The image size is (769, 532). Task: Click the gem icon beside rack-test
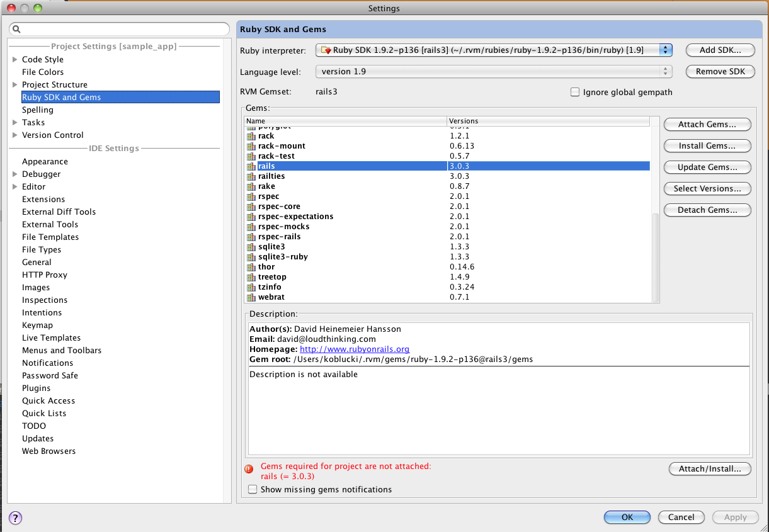coord(251,156)
